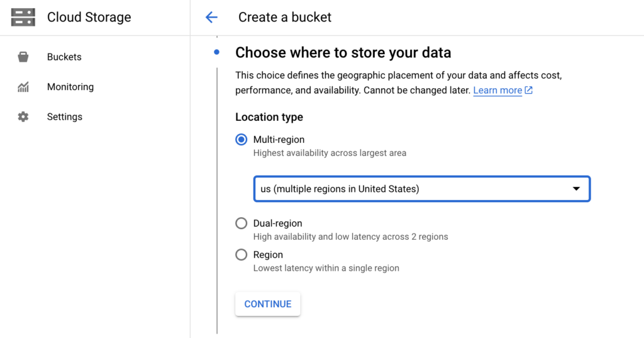
Task: Click the Cloud Storage product logo icon
Action: [23, 17]
